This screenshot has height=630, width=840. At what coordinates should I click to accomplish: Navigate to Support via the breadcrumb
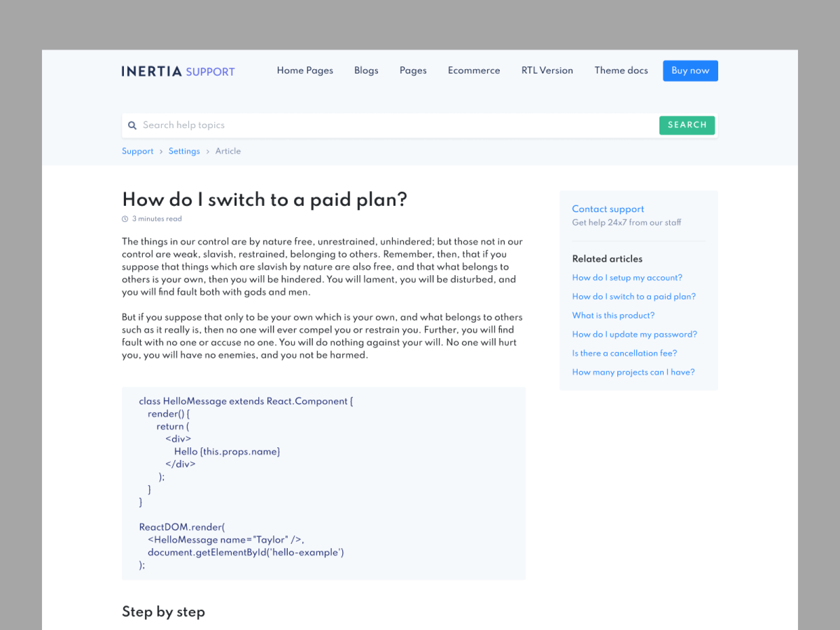(138, 151)
